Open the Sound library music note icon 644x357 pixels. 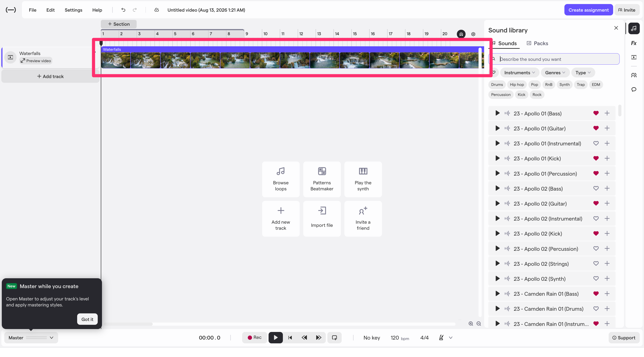[x=634, y=28]
